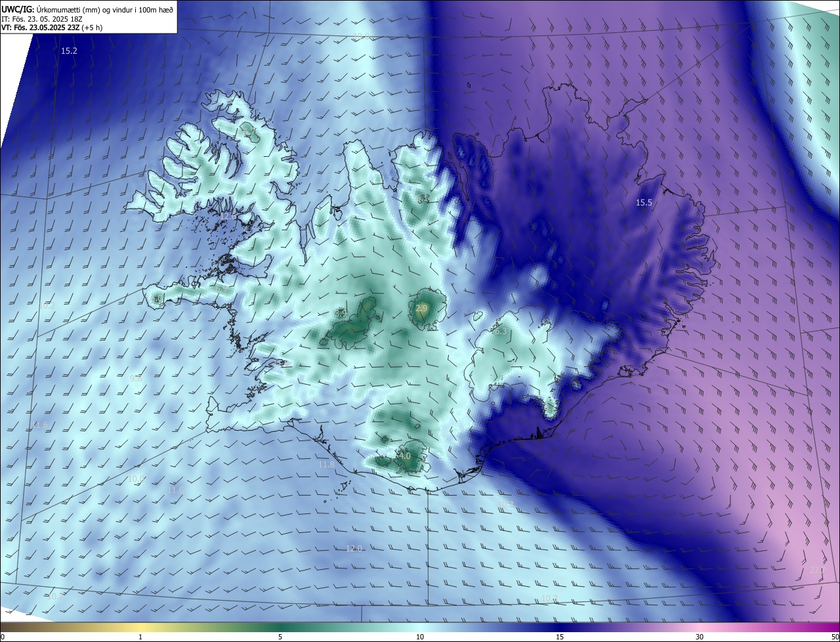This screenshot has width=840, height=642.
Task: Click the colorbar tick label '30'
Action: [x=700, y=637]
